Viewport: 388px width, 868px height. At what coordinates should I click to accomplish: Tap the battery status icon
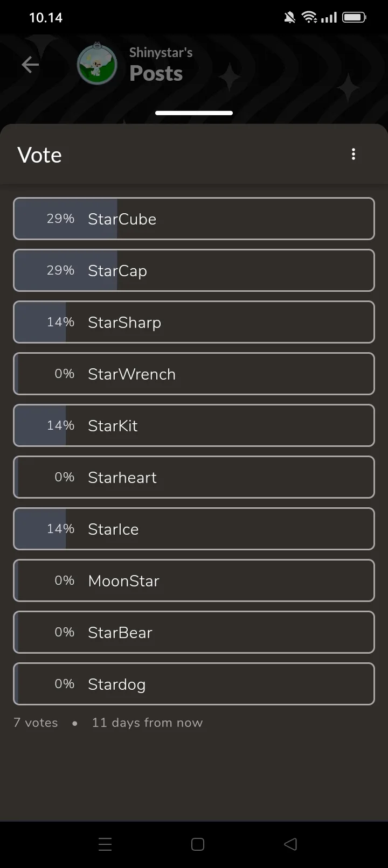pyautogui.click(x=354, y=18)
